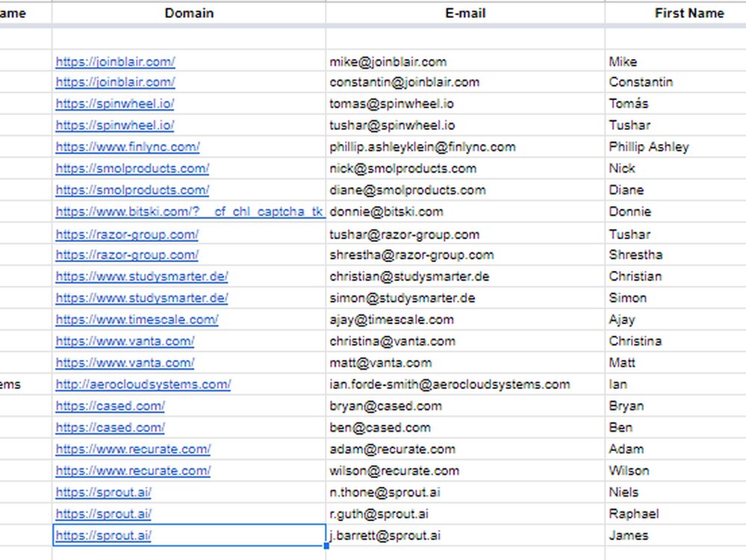Select the First Name cell Diane
Viewport: 746px width, 560px height.
click(x=676, y=190)
